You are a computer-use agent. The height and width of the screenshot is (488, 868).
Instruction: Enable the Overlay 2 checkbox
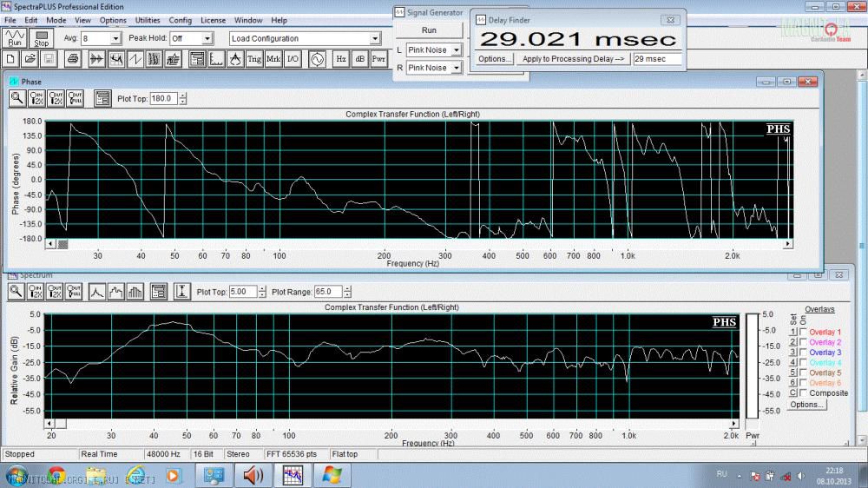point(803,342)
